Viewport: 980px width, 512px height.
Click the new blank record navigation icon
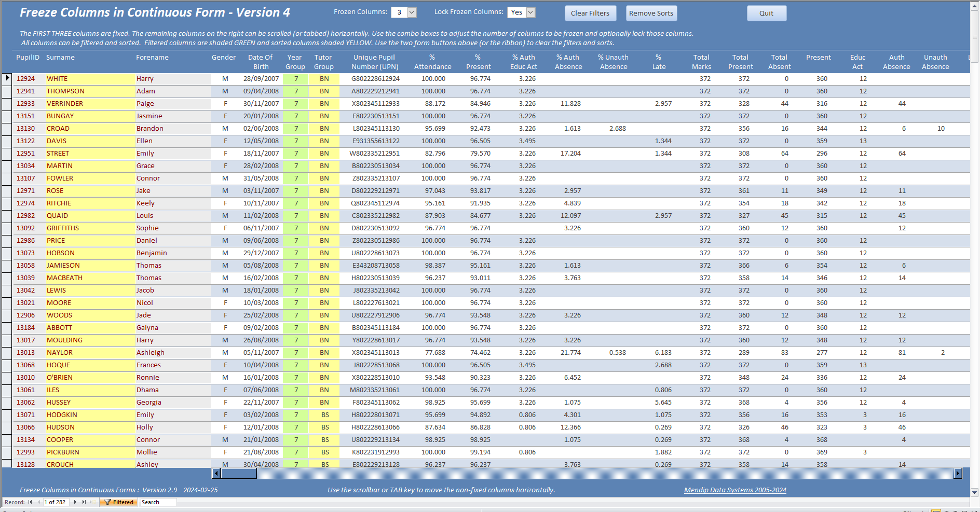point(91,502)
